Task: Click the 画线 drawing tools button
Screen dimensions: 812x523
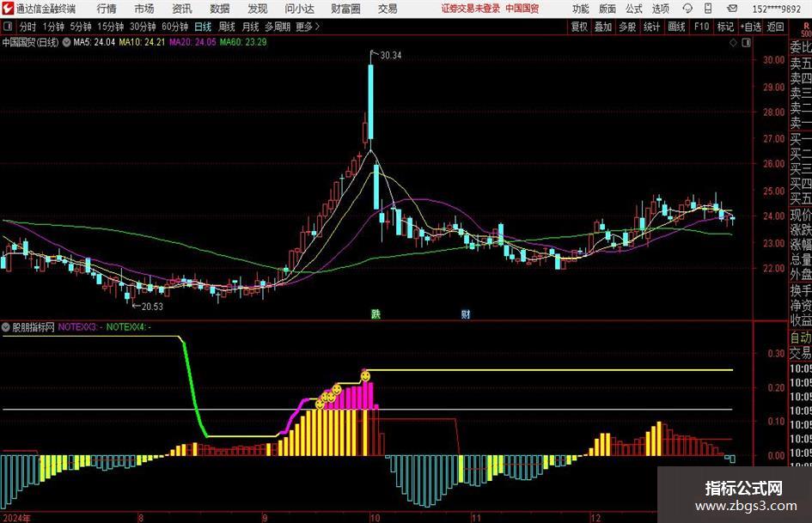Action: click(x=677, y=27)
